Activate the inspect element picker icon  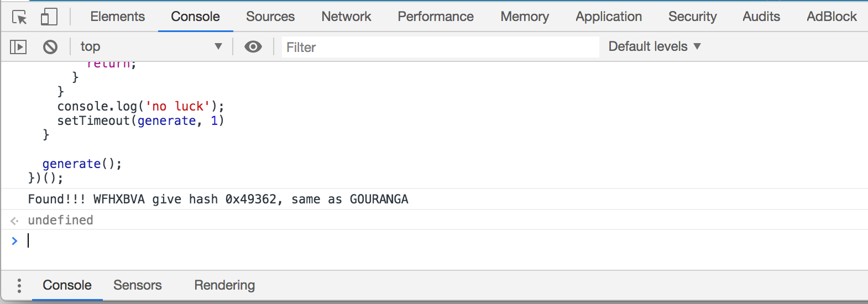(19, 17)
